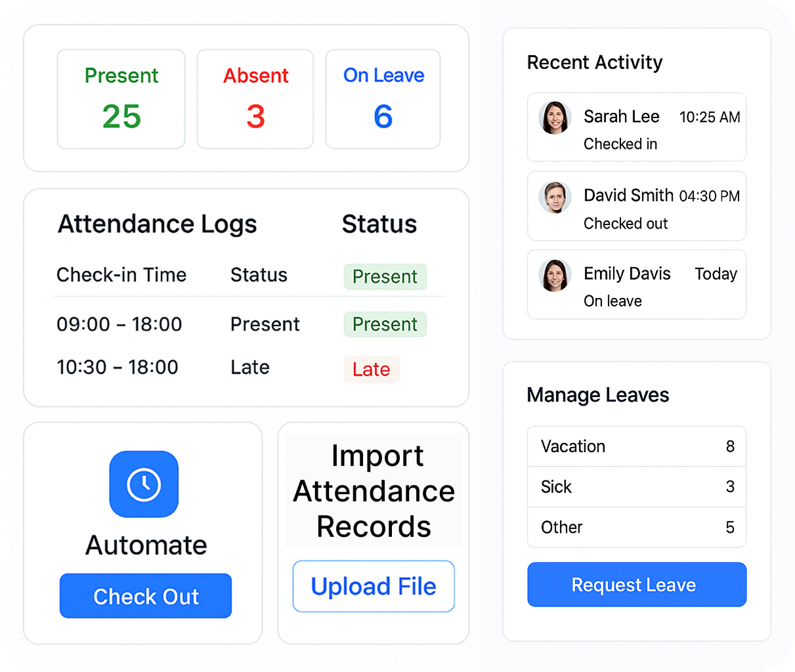This screenshot has height=672, width=795.
Task: Click Present badge in 09:00 – 18:00 row
Action: click(385, 324)
